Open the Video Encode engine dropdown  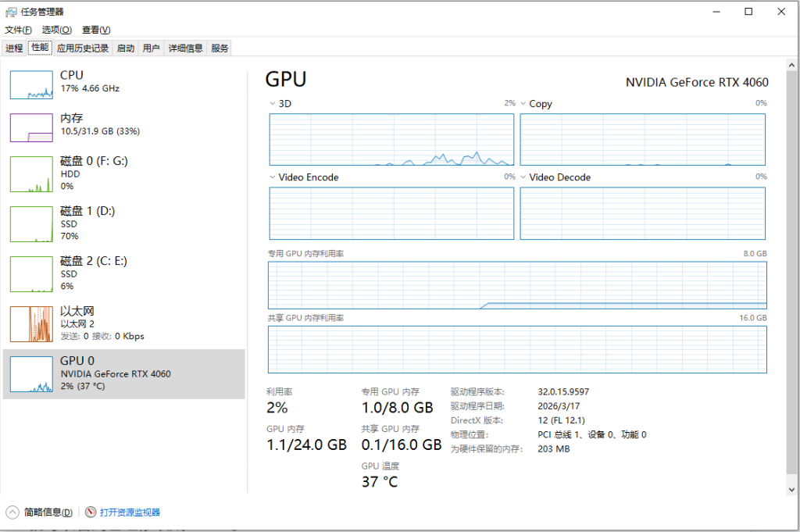click(x=272, y=177)
